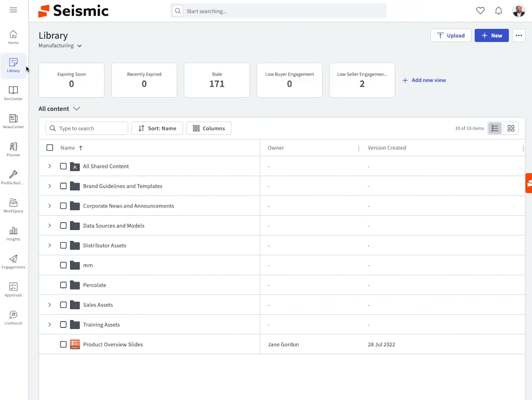Open DocCenter from the sidebar

click(13, 93)
